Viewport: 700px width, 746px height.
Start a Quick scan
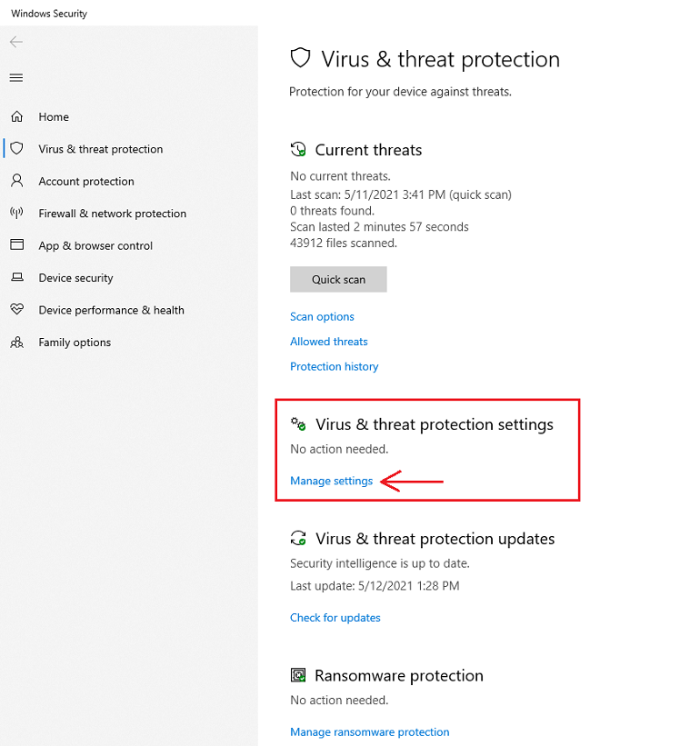[x=338, y=279]
